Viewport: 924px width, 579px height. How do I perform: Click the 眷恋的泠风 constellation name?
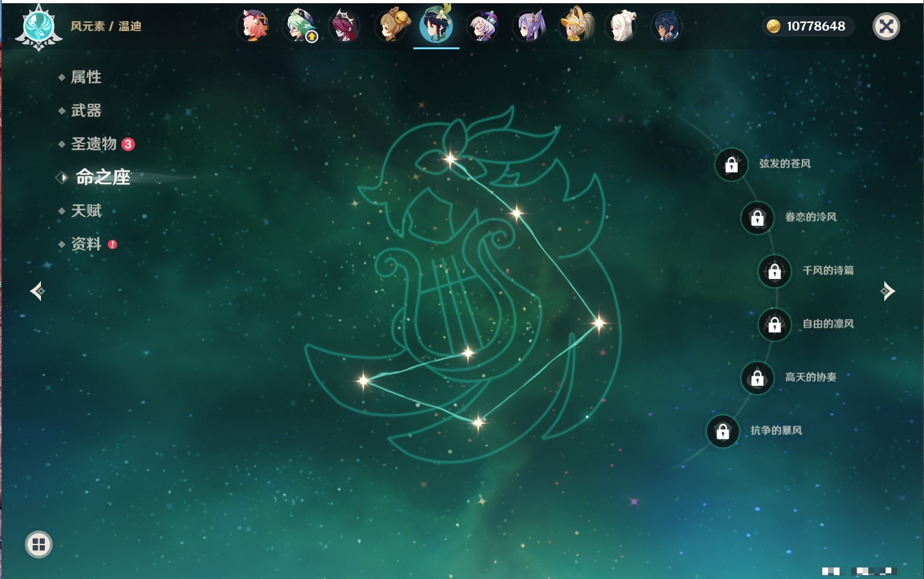pyautogui.click(x=811, y=217)
